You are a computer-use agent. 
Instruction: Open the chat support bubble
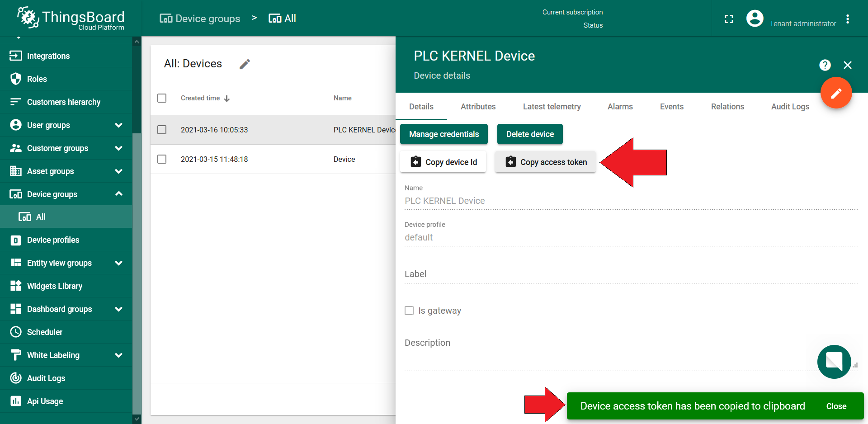(834, 362)
